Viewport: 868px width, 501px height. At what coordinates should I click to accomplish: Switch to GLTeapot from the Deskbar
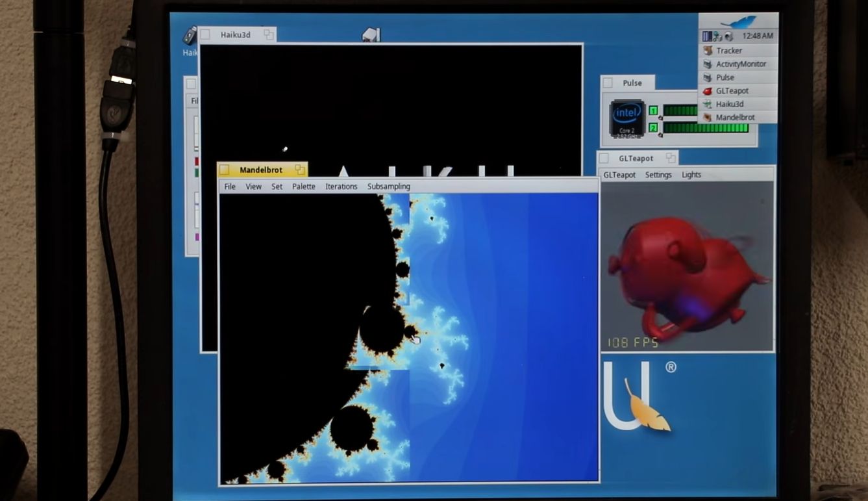[x=732, y=91]
